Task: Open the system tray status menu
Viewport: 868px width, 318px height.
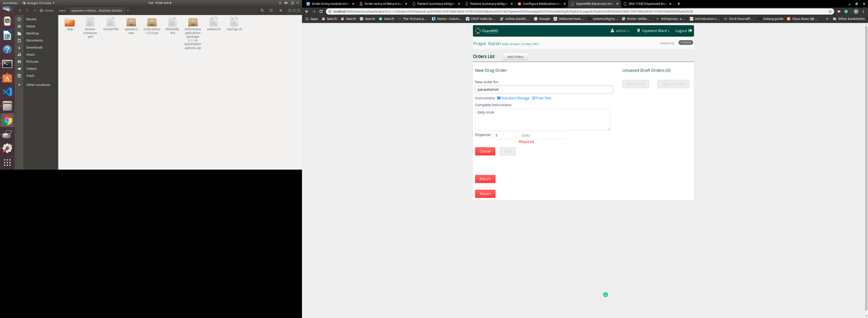Action: click(289, 3)
